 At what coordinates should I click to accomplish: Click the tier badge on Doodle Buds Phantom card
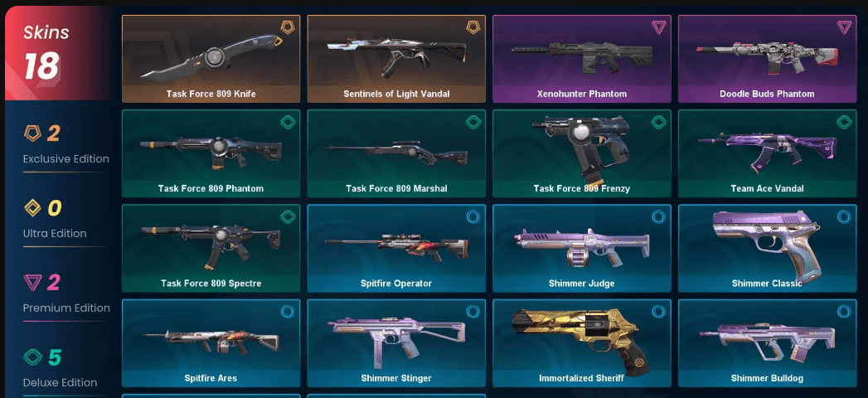pos(844,27)
